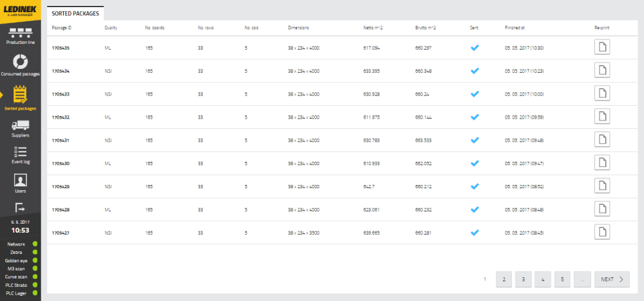This screenshot has height=301, width=644.
Task: Click the Network status indicator
Action: click(x=35, y=244)
